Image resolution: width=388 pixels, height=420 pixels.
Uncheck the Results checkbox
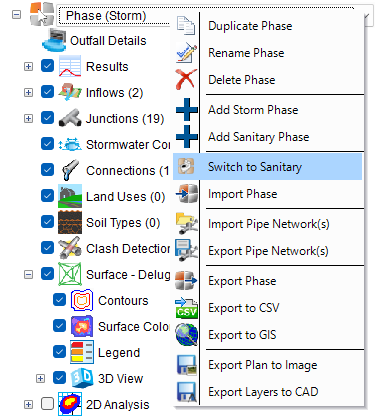pos(47,66)
